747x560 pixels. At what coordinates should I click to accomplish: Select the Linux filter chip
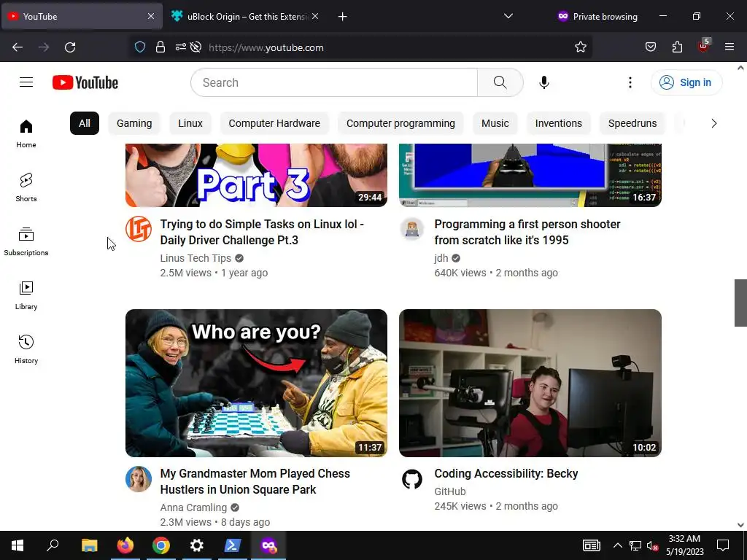coord(190,123)
